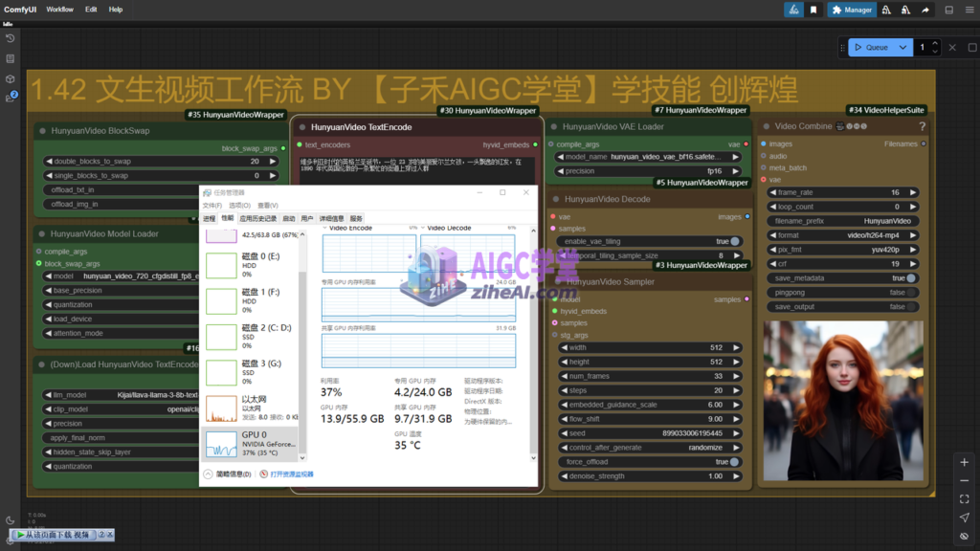Screen dimensions: 980x551
Task: Click the square icon at the end of the Queue bar
Action: [x=972, y=48]
